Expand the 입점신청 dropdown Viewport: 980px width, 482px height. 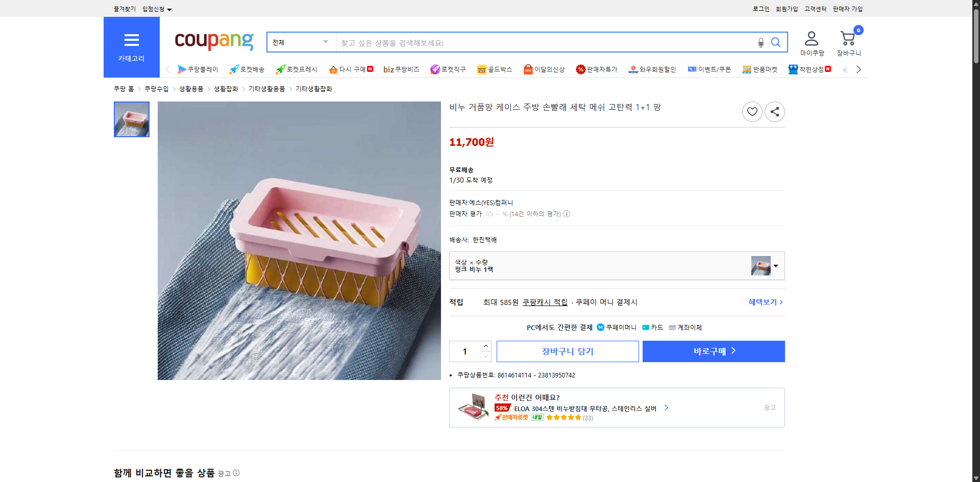[x=155, y=9]
